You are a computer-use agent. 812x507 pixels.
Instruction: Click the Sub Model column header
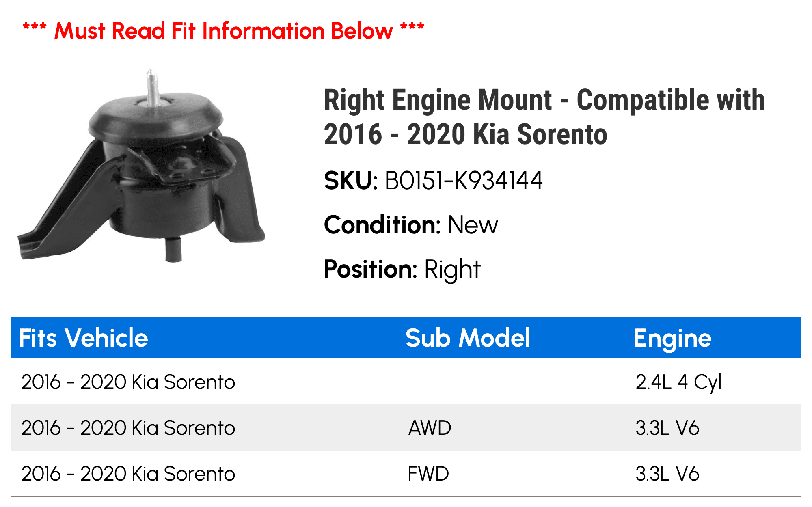click(468, 338)
